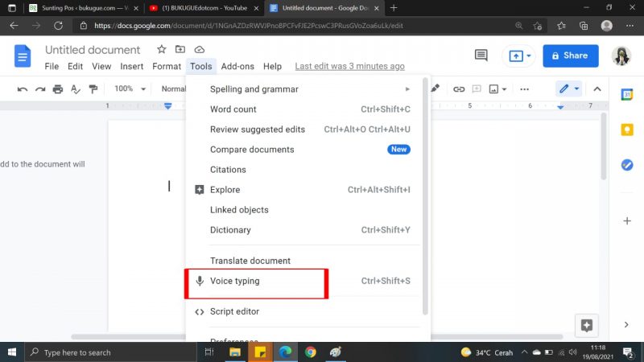Open the View menu
The width and height of the screenshot is (644, 362).
[101, 66]
